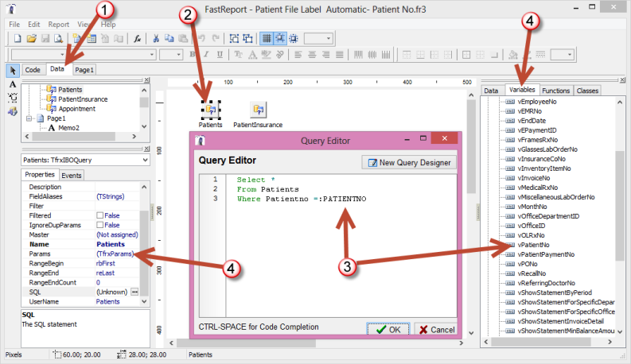631x364 pixels.
Task: Click the Save report disk icon
Action: coord(45,39)
